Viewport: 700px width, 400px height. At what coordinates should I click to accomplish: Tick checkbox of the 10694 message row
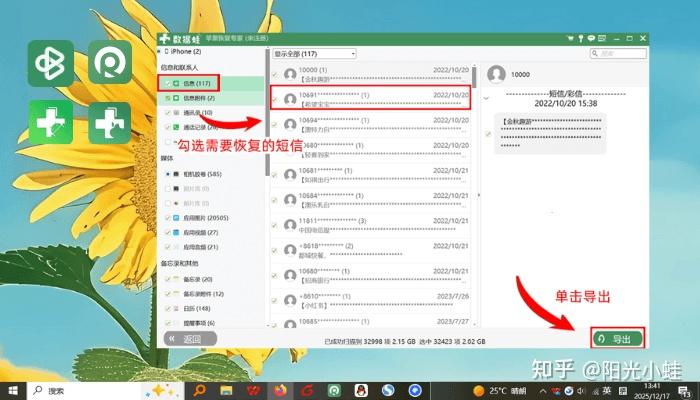275,125
